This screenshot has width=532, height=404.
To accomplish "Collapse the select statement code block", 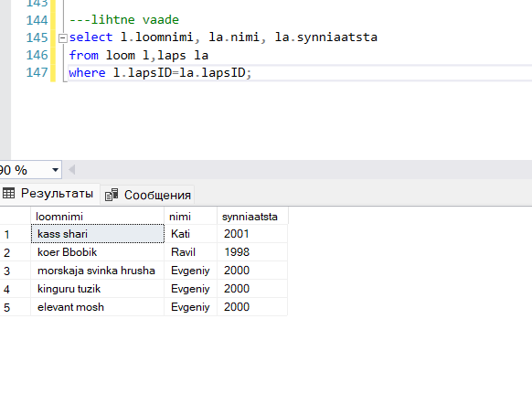I will [x=62, y=38].
